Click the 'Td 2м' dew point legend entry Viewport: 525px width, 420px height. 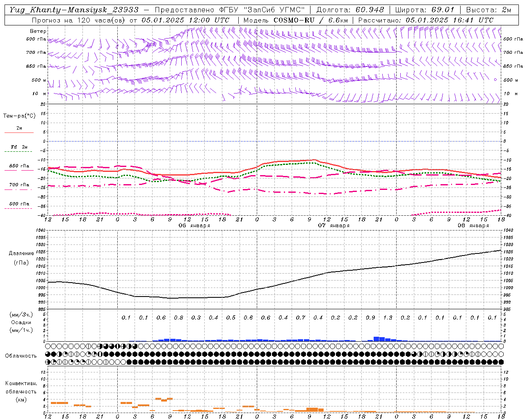(19, 147)
